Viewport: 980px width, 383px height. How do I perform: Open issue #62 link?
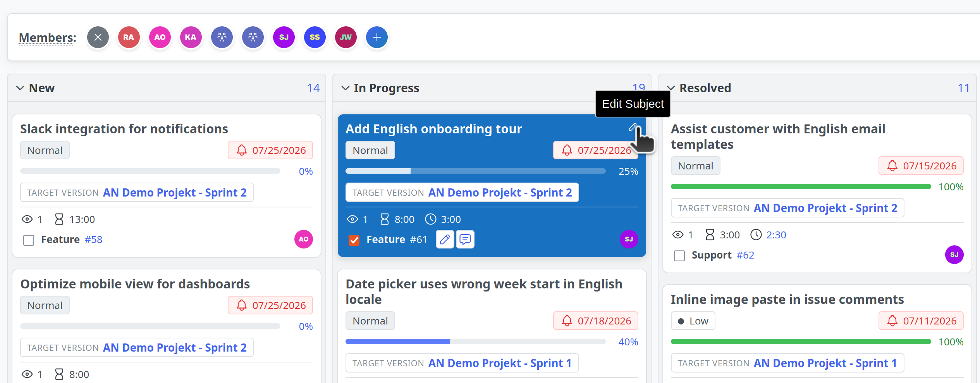[x=745, y=255]
